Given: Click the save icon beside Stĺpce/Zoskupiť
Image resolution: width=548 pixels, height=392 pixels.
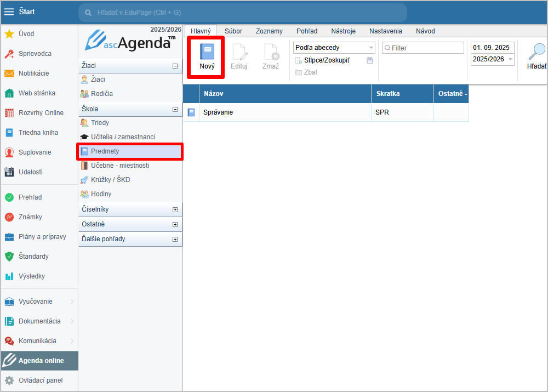Looking at the screenshot, I should (x=370, y=60).
